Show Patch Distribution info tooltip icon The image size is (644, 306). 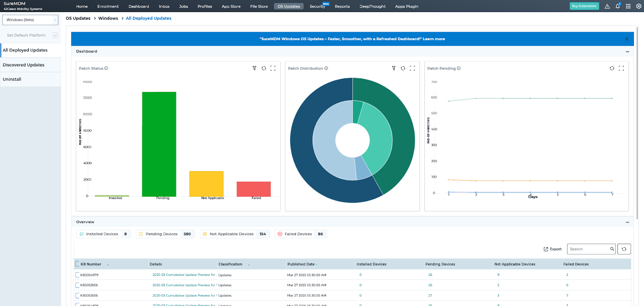326,68
